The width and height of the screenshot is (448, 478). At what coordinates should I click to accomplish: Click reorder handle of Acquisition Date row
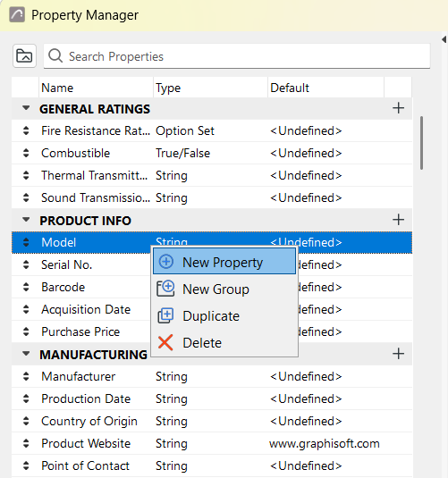(x=26, y=309)
